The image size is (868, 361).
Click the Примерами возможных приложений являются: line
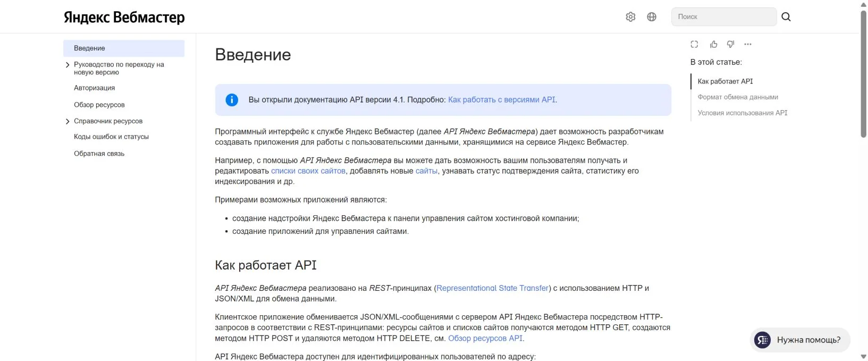pos(301,200)
